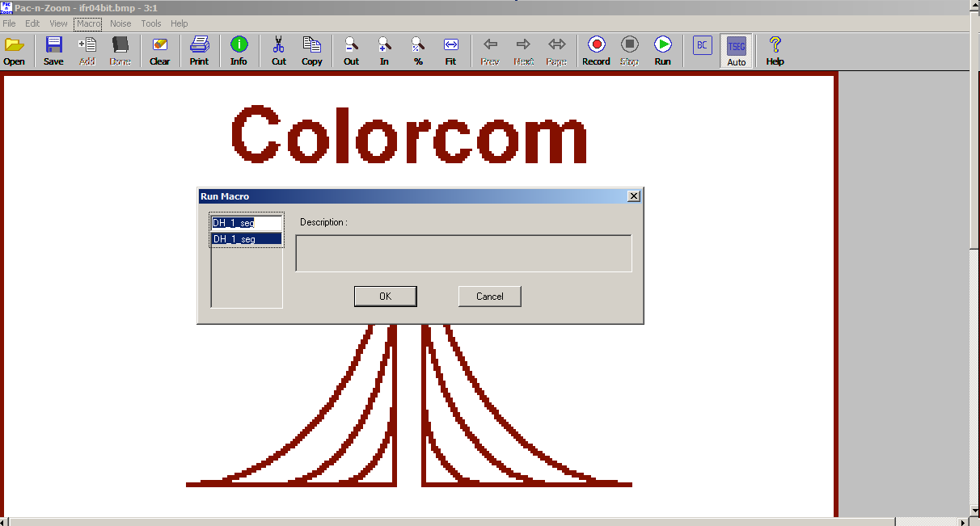Close the Run Macro dialog
This screenshot has width=980, height=526.
pyautogui.click(x=634, y=196)
